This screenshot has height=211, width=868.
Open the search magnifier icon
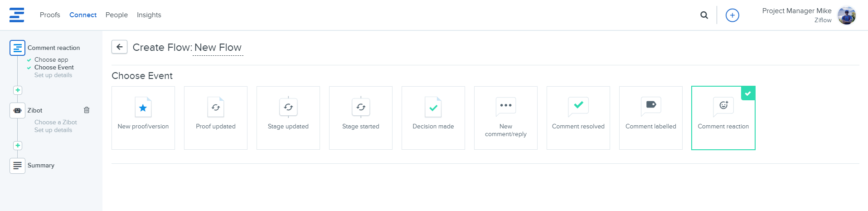pos(704,15)
